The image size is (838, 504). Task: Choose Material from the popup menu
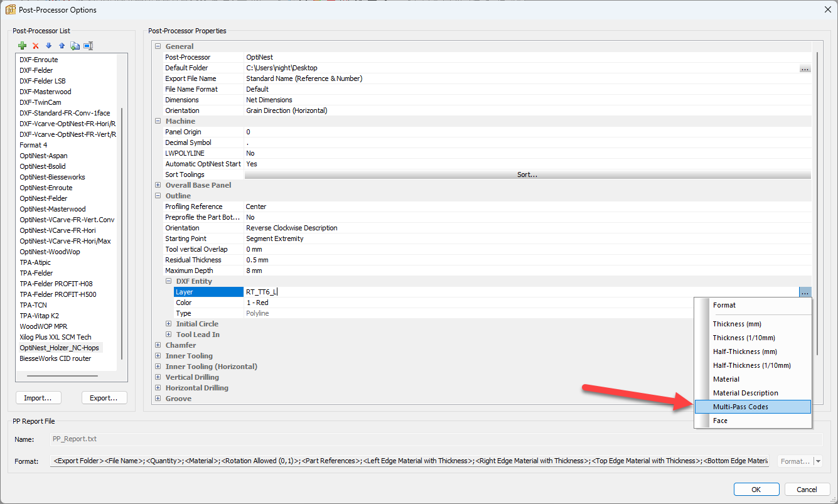753,379
